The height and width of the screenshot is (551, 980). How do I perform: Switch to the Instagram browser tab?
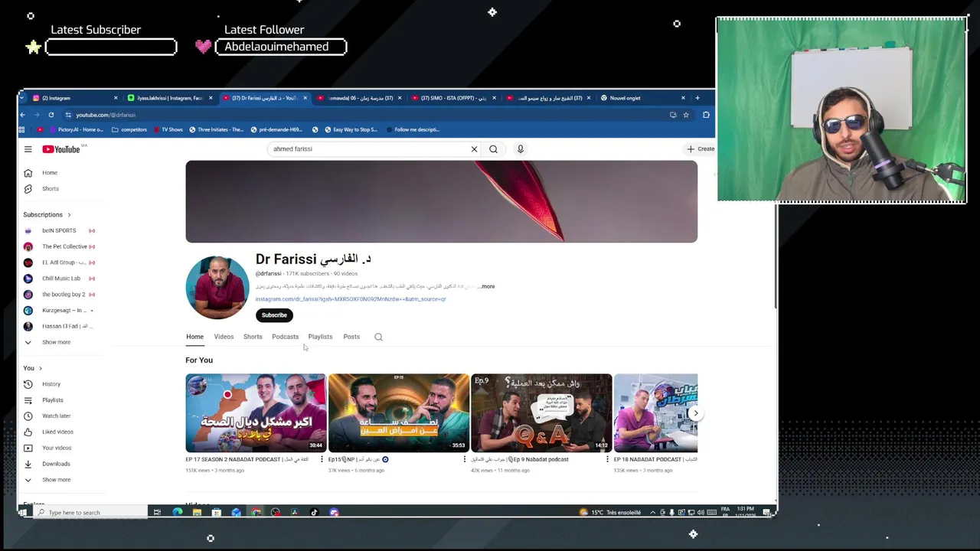click(x=75, y=98)
